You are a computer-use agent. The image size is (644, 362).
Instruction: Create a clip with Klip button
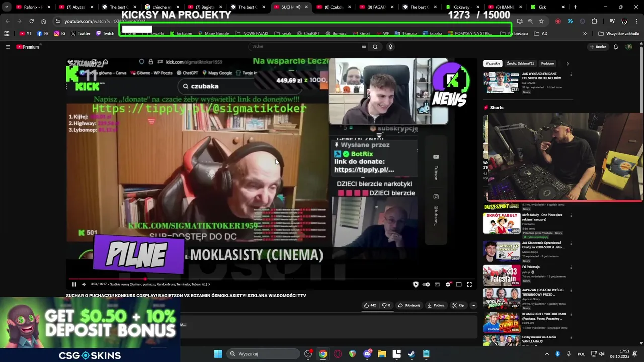click(x=458, y=305)
